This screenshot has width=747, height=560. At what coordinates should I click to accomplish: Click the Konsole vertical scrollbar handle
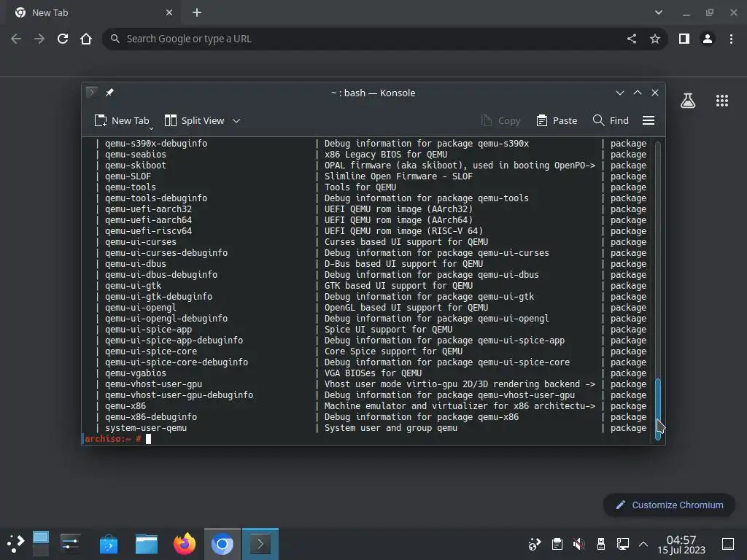(x=658, y=408)
